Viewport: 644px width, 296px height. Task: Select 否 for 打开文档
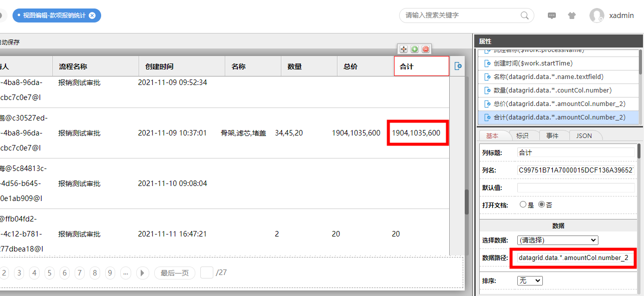(x=541, y=204)
